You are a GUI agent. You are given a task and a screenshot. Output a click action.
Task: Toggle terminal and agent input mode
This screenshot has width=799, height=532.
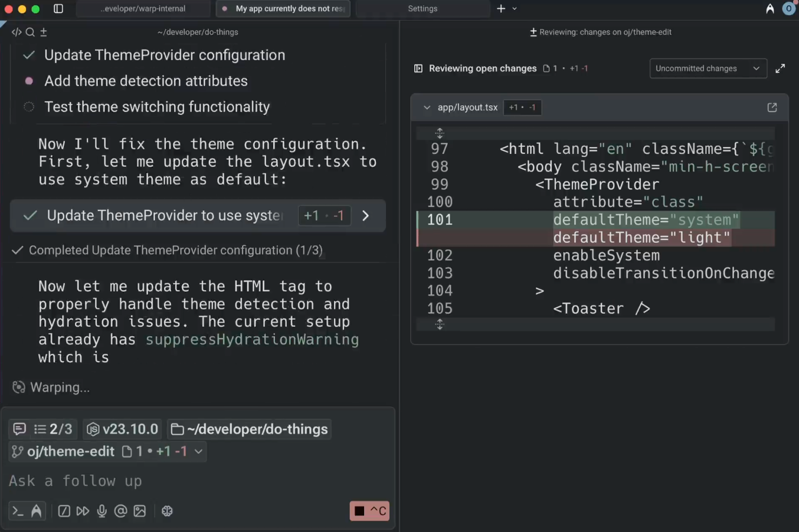27,511
